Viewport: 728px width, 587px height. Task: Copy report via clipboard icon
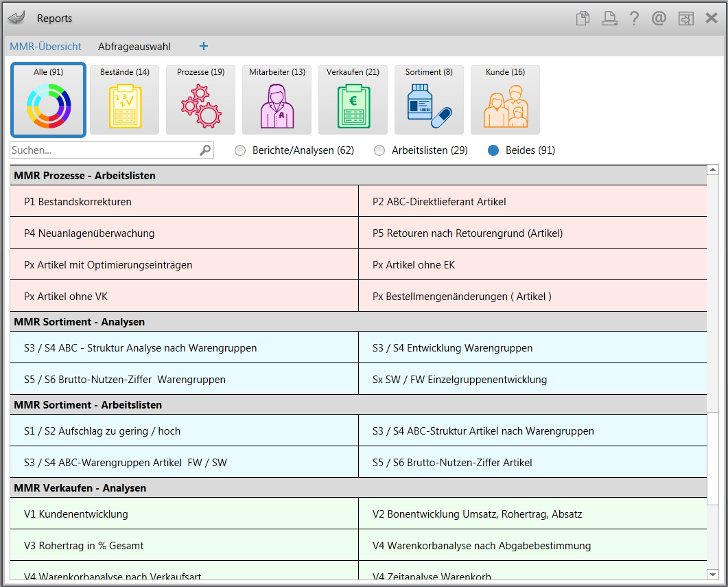(583, 18)
